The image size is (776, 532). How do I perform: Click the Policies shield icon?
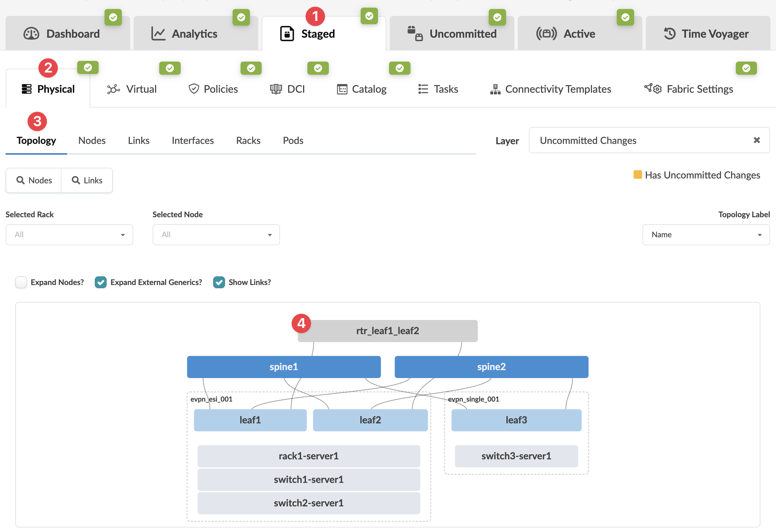[193, 89]
